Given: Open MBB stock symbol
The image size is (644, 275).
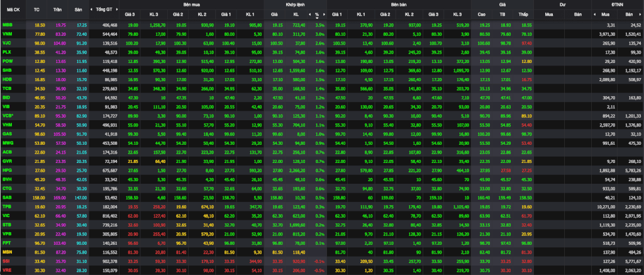Looking at the screenshot, I should (8, 25).
